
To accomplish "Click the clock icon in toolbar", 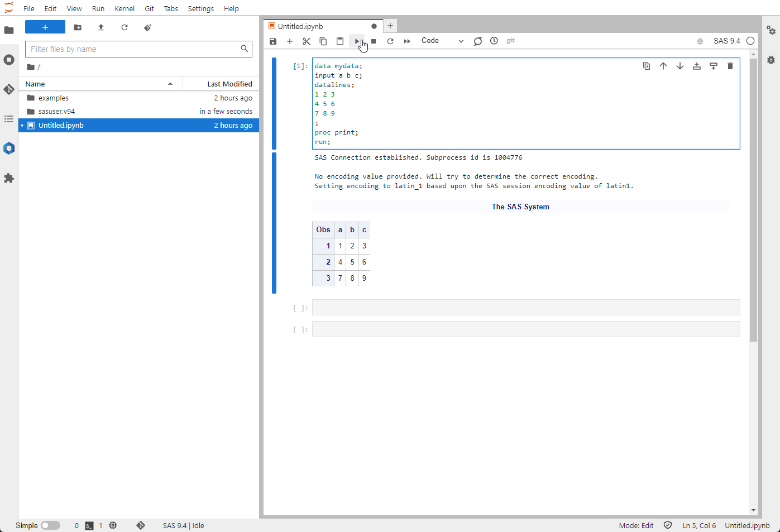I will pos(494,41).
